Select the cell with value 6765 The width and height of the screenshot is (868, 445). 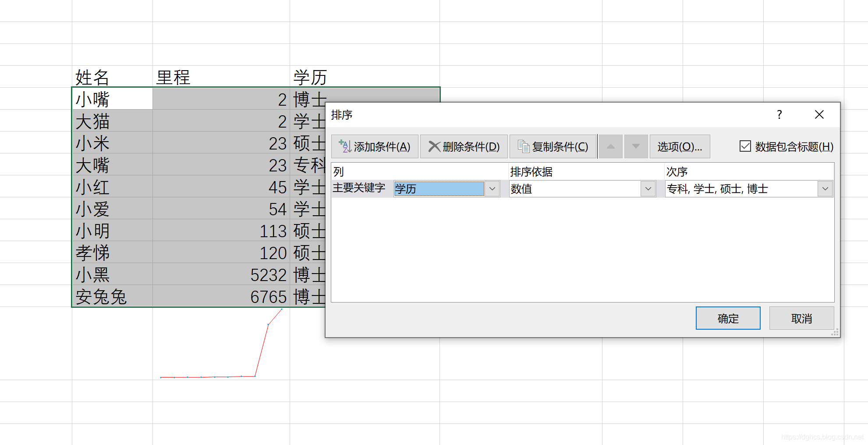coord(221,296)
